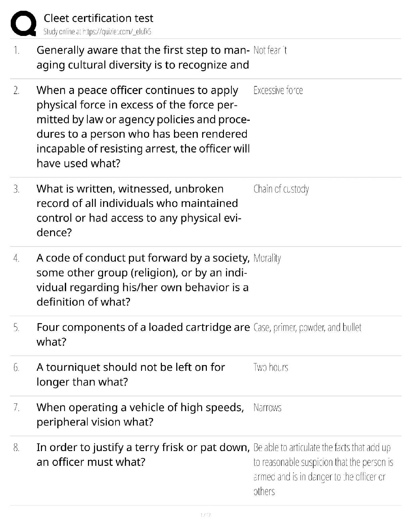This screenshot has height=532, width=411.
Task: Click the 'Two hours' answer
Action: 271,367
